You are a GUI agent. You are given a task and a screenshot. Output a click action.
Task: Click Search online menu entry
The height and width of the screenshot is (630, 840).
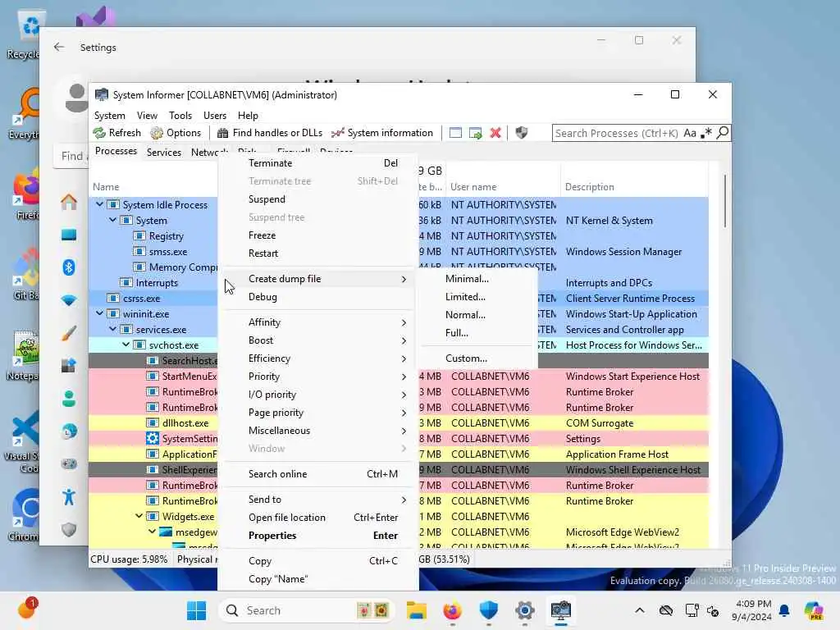pyautogui.click(x=318, y=473)
